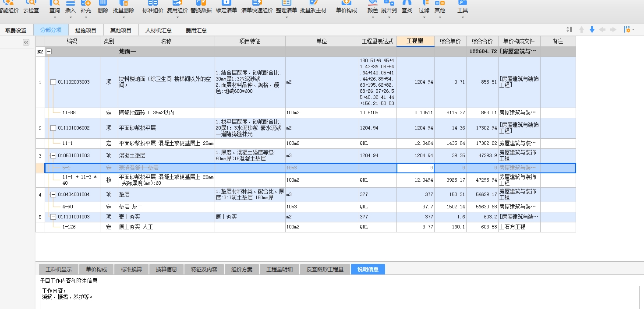The width and height of the screenshot is (644, 309).
Task: Open the 标准换算 bottom tab
Action: coord(131,269)
